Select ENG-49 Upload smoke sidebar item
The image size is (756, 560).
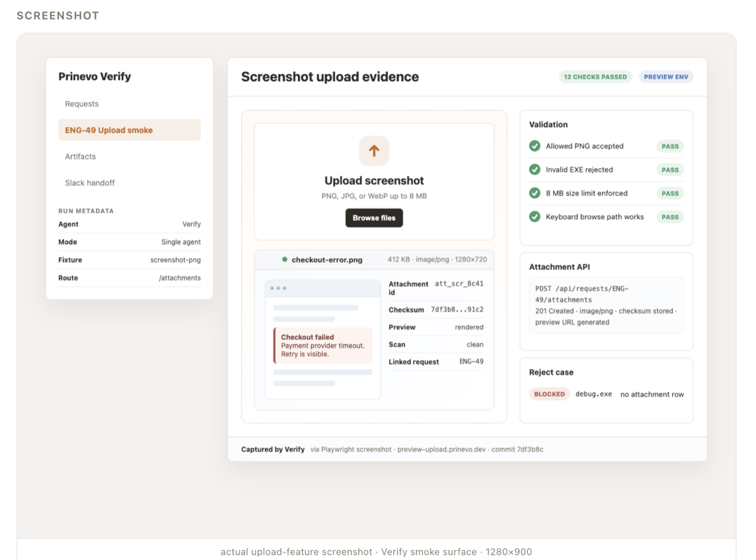[129, 130]
